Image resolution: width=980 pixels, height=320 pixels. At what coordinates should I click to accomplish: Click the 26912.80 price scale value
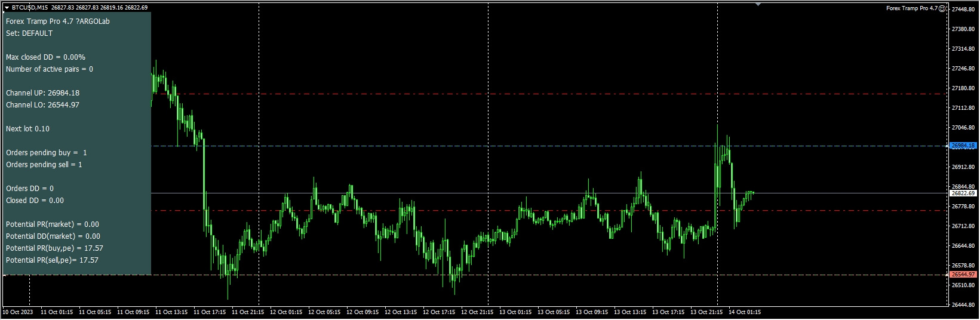pyautogui.click(x=964, y=167)
